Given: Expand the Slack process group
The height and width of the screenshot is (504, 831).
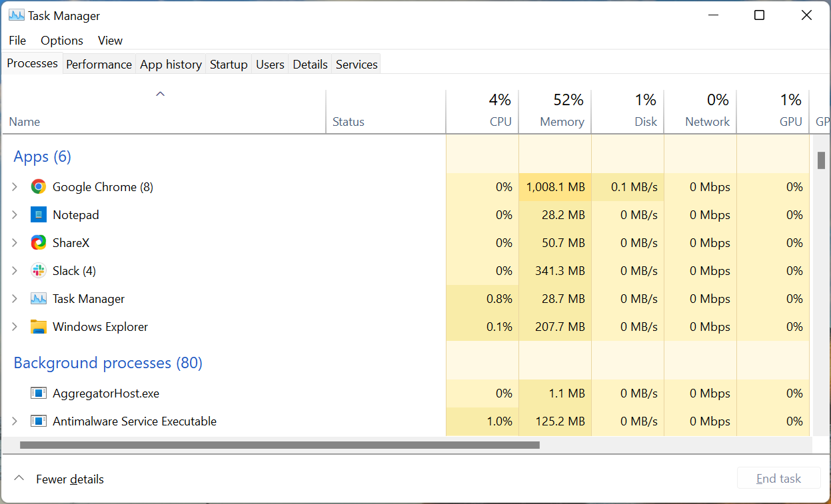Looking at the screenshot, I should 15,270.
